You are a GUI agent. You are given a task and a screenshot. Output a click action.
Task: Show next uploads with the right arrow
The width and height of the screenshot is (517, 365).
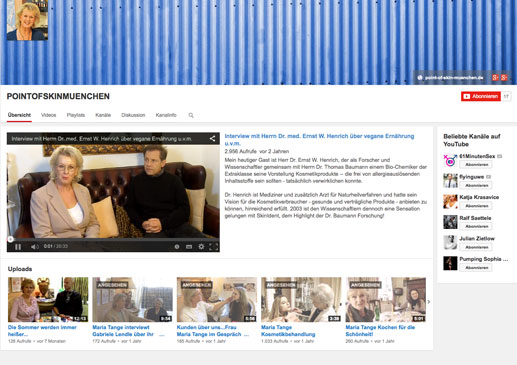pos(429,302)
